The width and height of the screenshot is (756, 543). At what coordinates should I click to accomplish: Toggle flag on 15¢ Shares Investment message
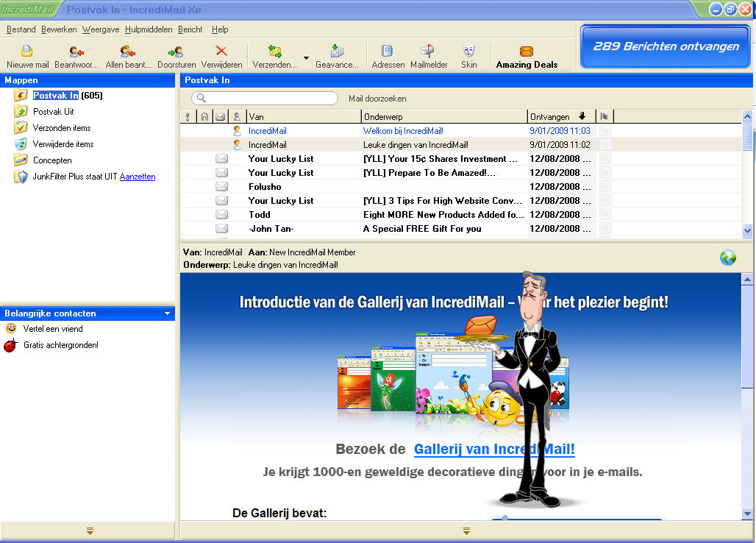coord(605,158)
